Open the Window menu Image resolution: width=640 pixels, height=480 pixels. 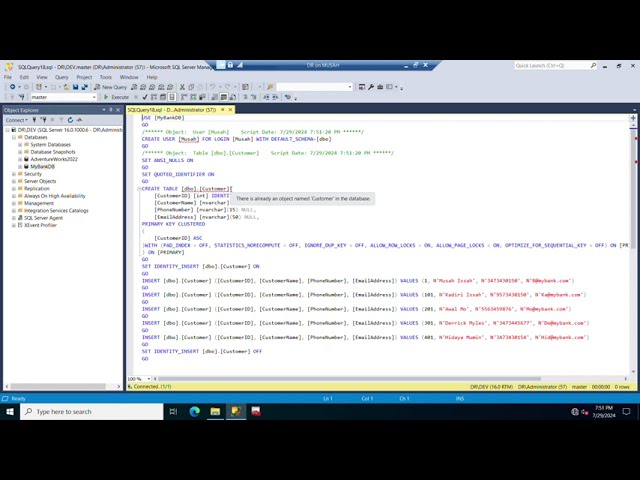[x=129, y=77]
